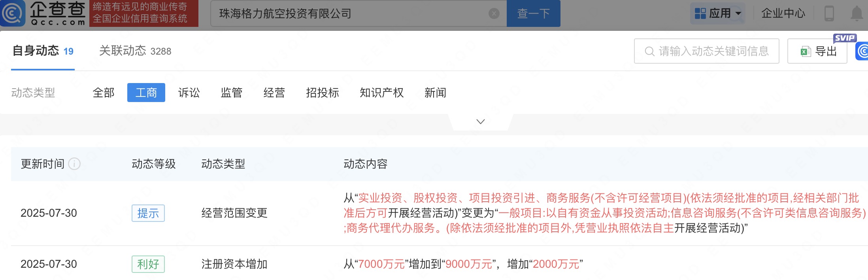Click 注册资本增加 type cell
Image resolution: width=868 pixels, height=280 pixels.
coord(234,264)
